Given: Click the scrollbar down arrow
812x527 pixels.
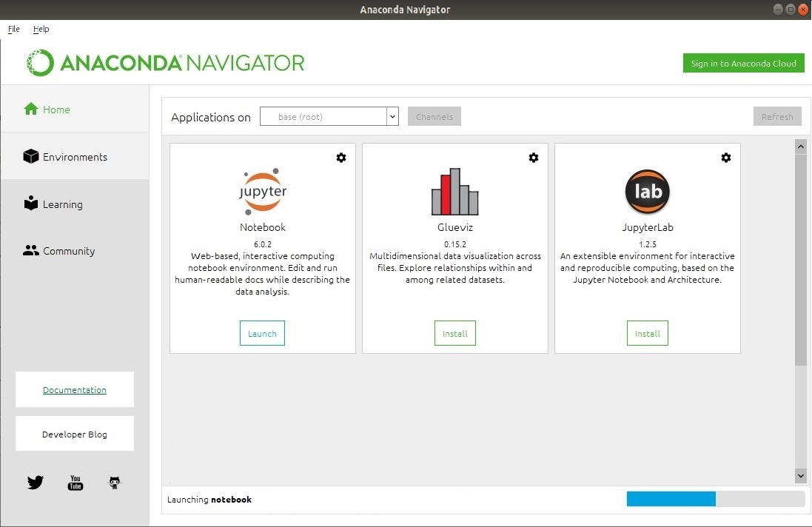Looking at the screenshot, I should (801, 476).
